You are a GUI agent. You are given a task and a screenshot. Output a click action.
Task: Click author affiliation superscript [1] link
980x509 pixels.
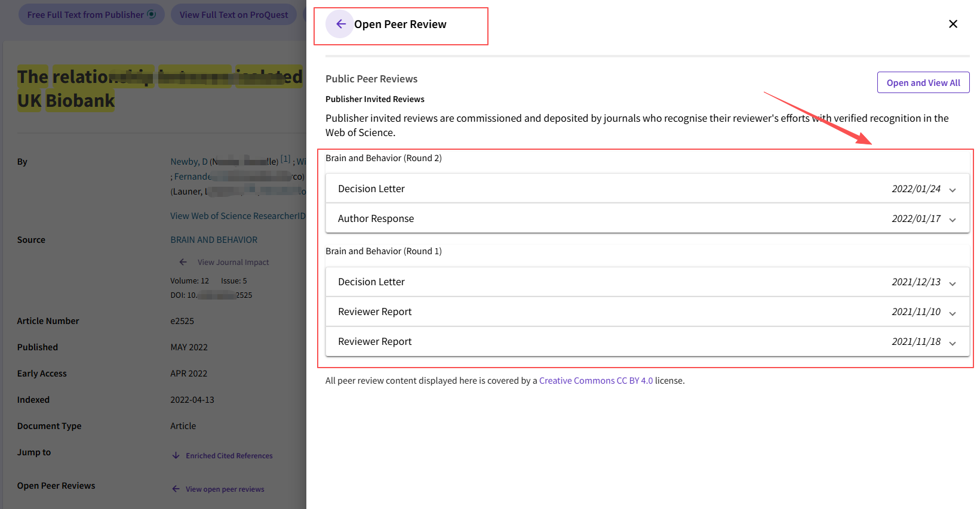point(285,159)
